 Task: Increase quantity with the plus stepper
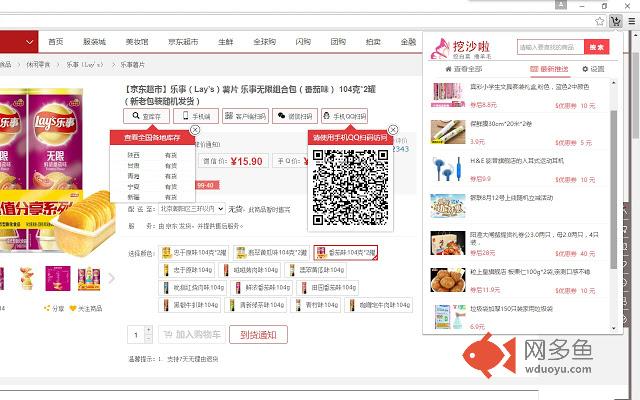[149, 330]
